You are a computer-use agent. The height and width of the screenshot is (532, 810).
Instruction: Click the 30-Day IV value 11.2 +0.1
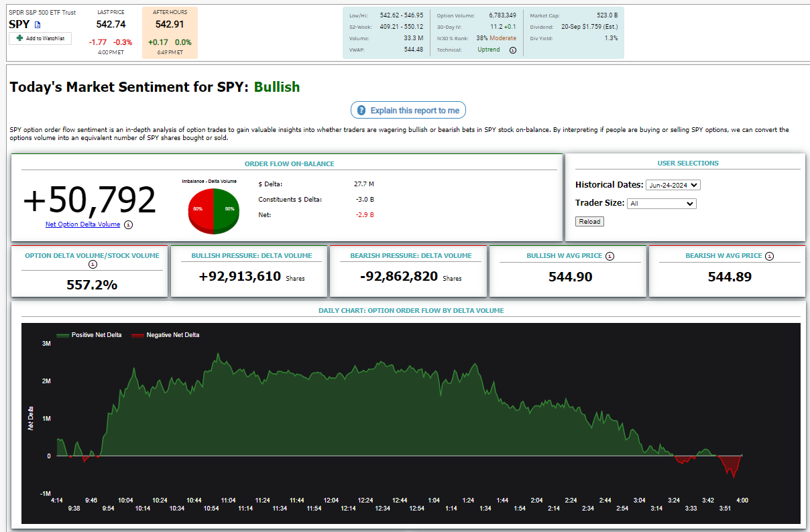(503, 27)
